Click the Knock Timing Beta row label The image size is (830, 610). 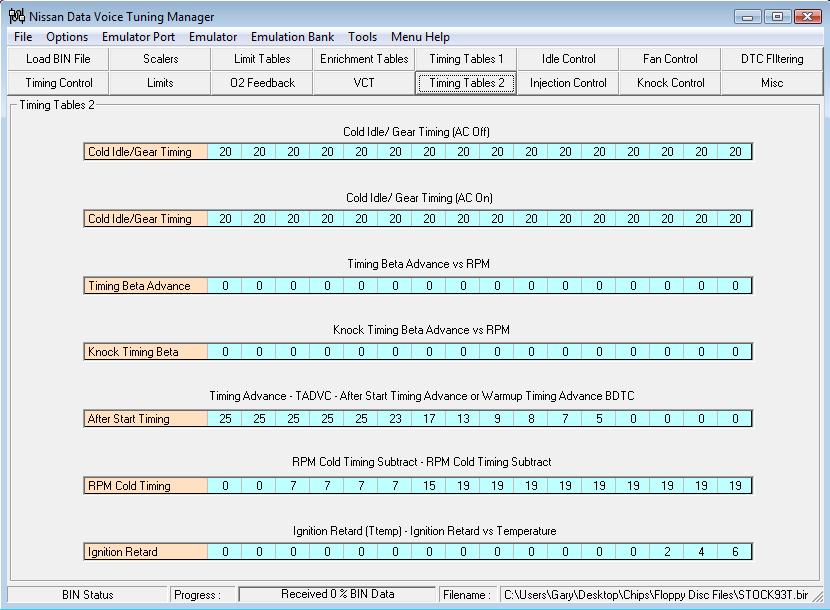(x=146, y=352)
